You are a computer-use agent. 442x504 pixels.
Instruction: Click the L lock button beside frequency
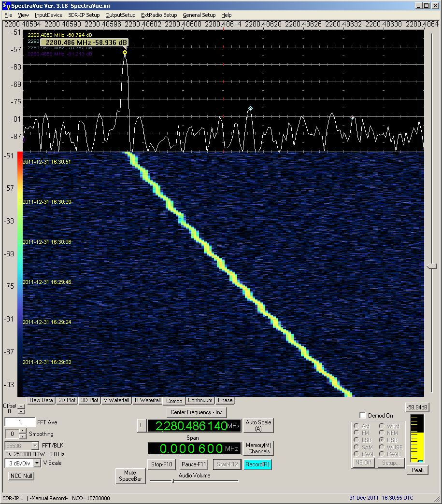141,425
